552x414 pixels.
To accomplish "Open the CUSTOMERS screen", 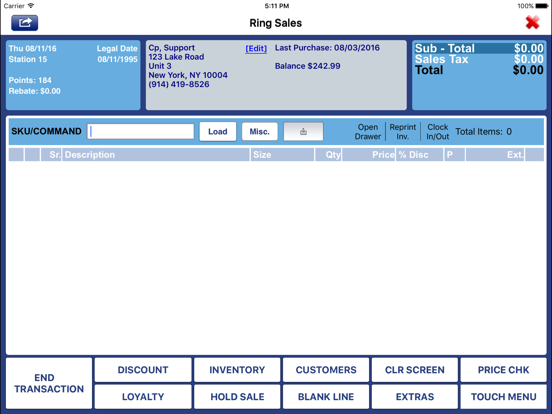I will [x=326, y=370].
